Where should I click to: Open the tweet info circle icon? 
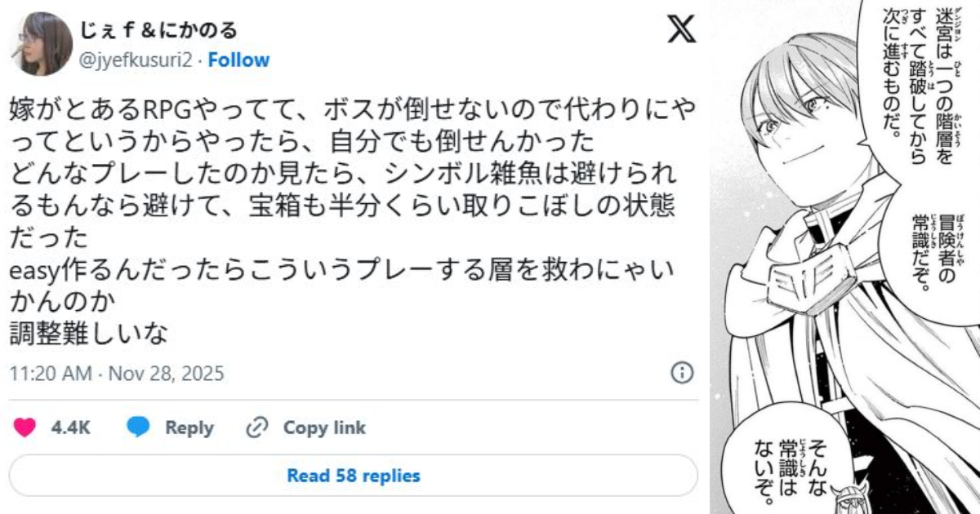pyautogui.click(x=682, y=374)
